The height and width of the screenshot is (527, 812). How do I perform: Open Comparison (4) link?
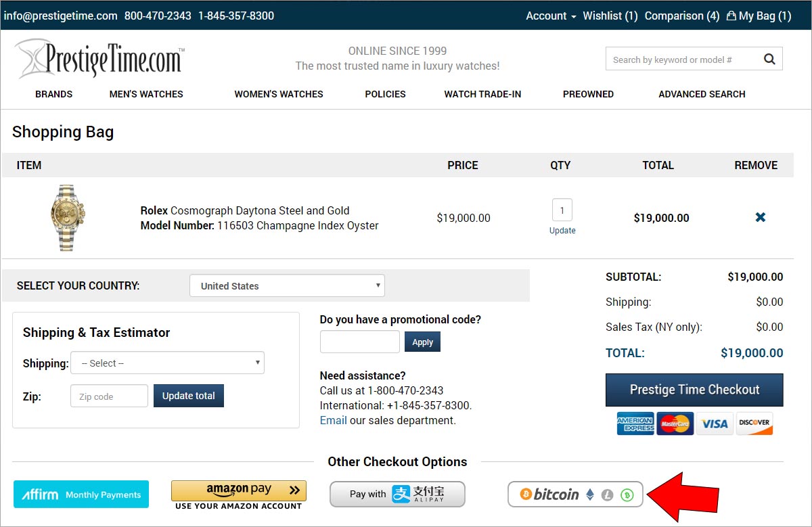682,16
